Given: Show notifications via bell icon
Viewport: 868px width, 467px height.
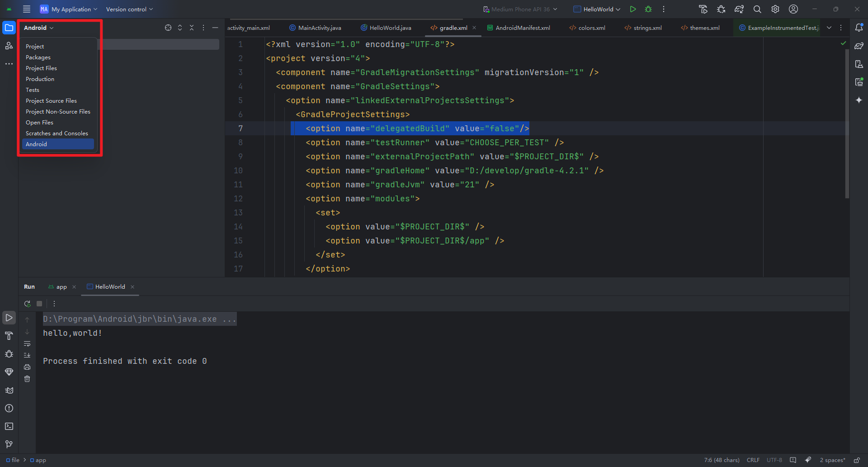Looking at the screenshot, I should [x=859, y=28].
